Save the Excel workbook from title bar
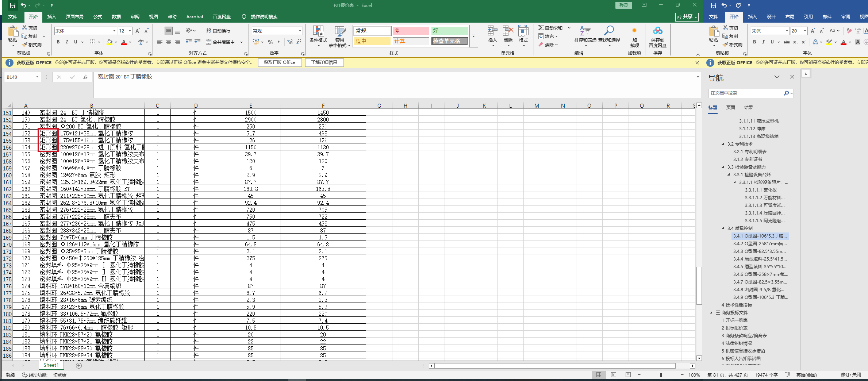 tap(12, 5)
